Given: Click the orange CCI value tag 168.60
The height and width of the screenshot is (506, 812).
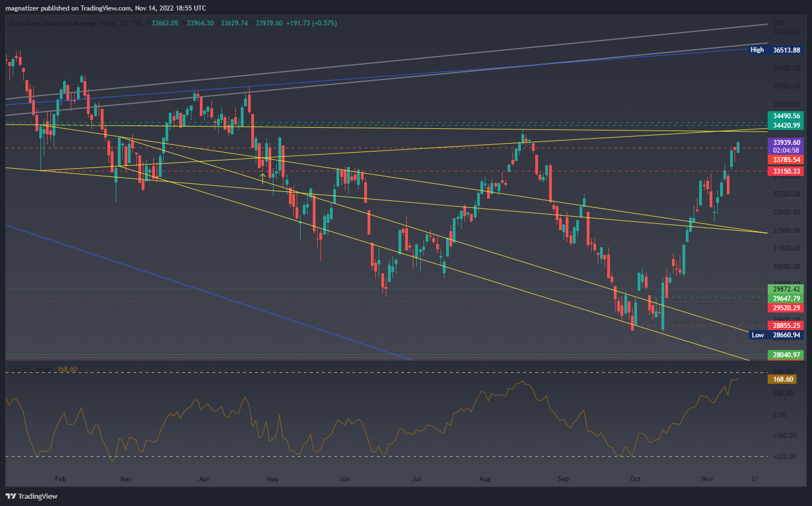Looking at the screenshot, I should point(783,379).
